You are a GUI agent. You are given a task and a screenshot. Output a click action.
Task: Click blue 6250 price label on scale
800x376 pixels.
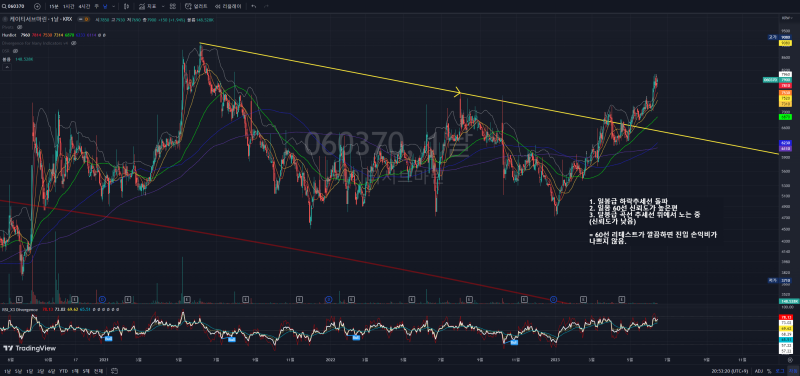coord(786,143)
